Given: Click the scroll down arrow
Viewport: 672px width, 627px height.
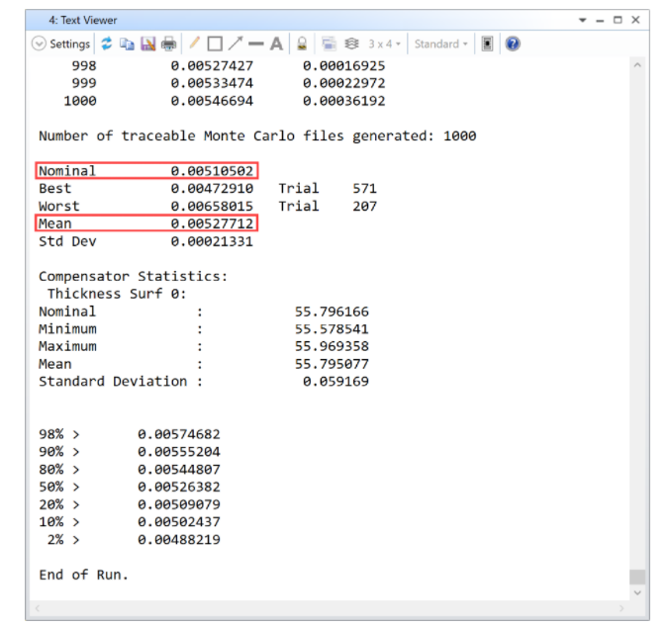Looking at the screenshot, I should [x=637, y=592].
